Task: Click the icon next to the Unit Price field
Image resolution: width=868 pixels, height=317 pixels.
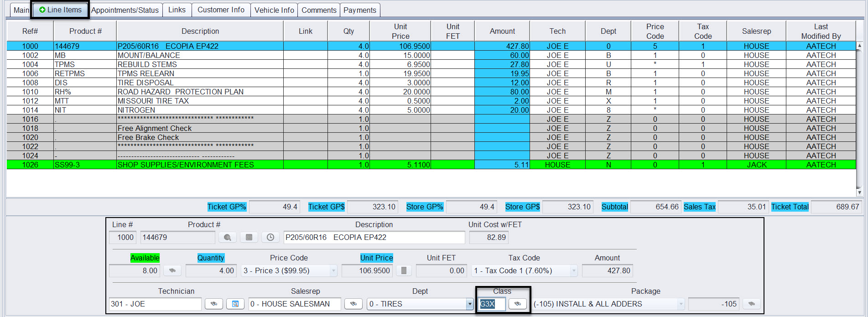Action: (x=404, y=270)
